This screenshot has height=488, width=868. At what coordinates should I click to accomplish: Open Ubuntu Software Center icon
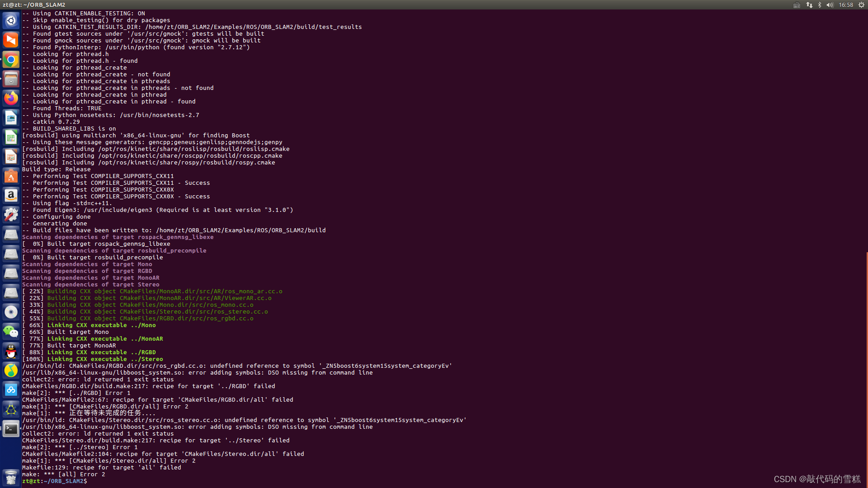click(11, 176)
